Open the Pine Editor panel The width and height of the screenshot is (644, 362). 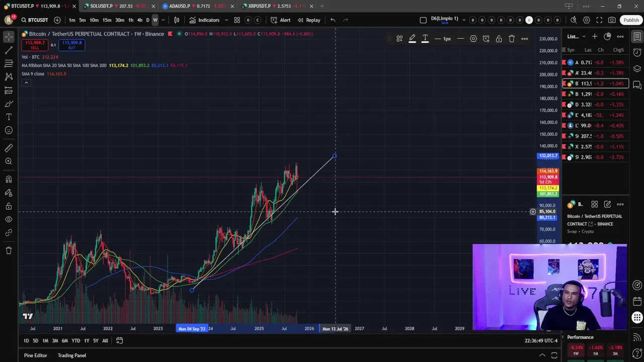point(35,355)
